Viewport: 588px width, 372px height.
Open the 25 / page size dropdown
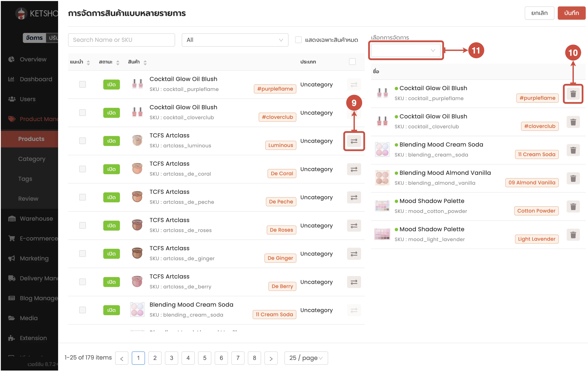coord(306,358)
